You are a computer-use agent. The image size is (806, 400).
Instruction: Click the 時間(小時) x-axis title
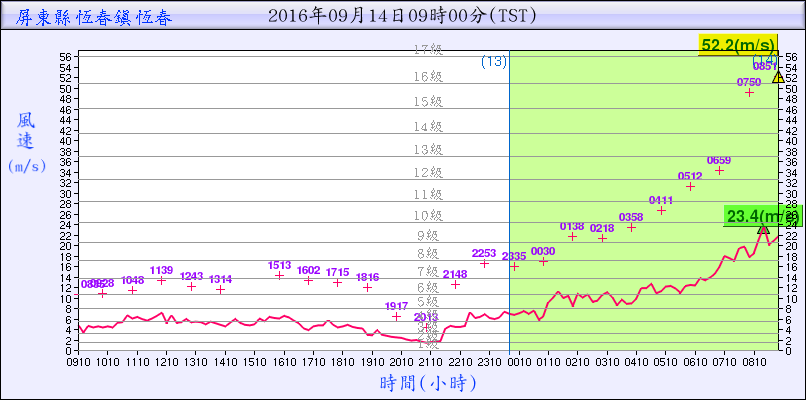427,382
